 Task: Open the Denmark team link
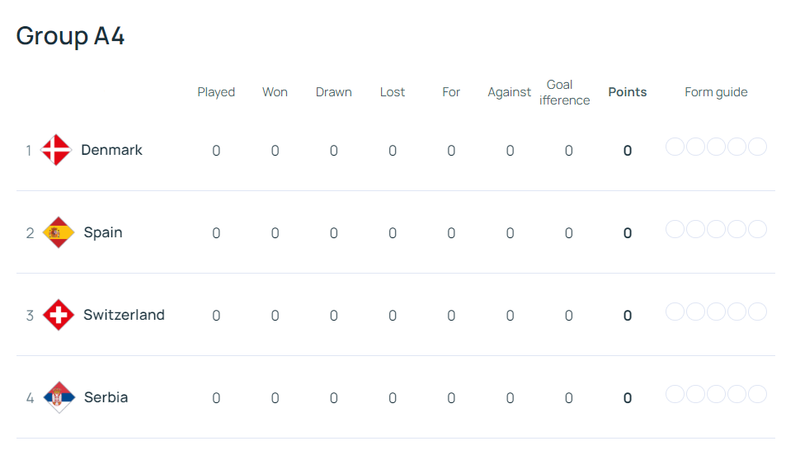pos(111,150)
